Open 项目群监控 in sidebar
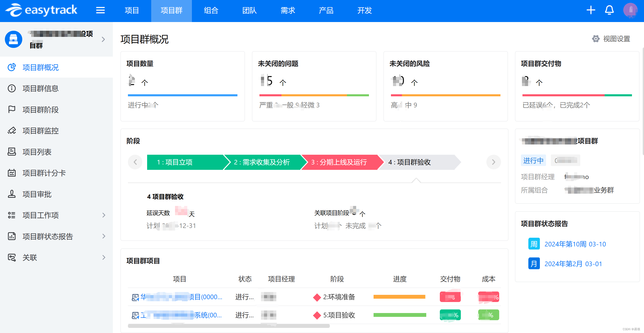This screenshot has width=644, height=333. 40,131
